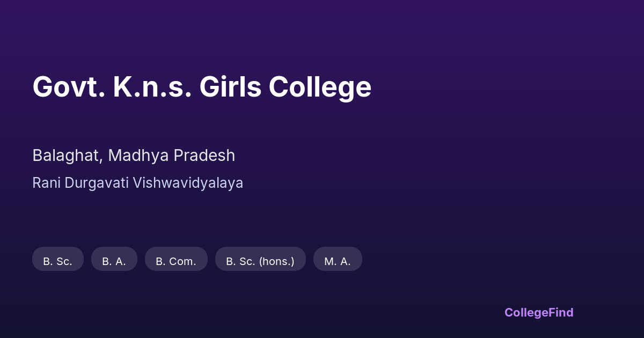Click the Balaghat city name
The height and width of the screenshot is (338, 644).
[66, 156]
